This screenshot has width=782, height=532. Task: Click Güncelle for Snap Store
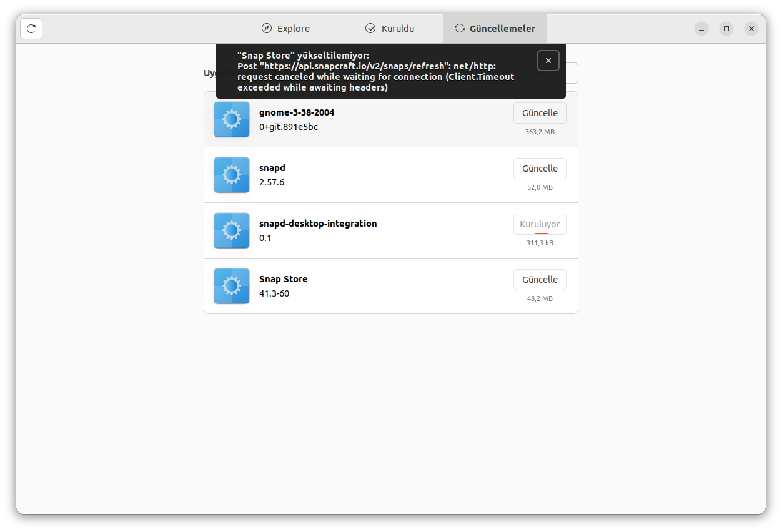point(540,280)
